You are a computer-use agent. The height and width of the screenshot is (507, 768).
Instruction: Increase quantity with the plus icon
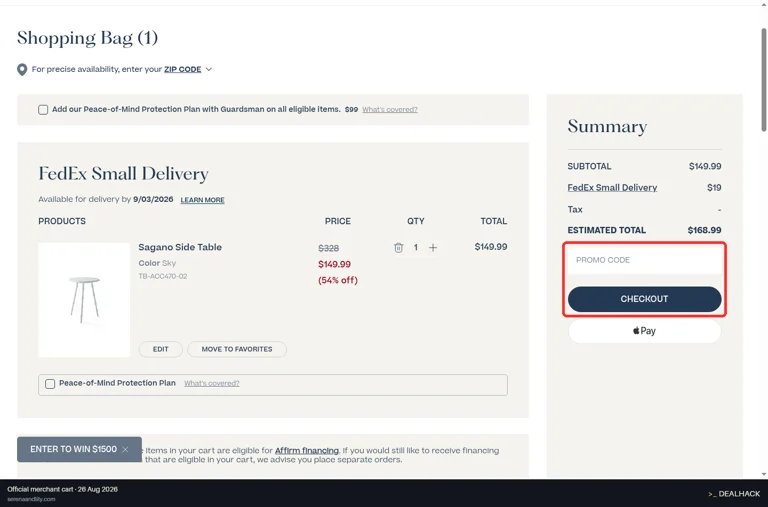coord(433,248)
